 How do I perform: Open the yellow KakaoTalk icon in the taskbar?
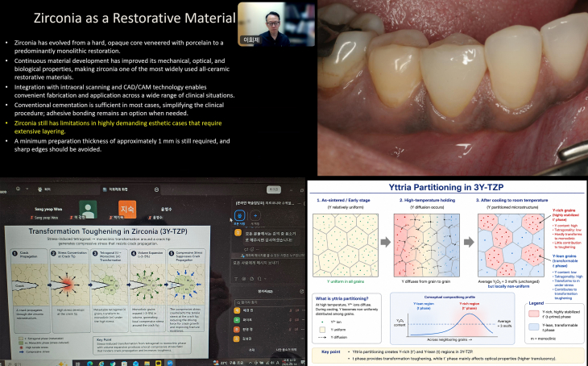pyautogui.click(x=158, y=364)
